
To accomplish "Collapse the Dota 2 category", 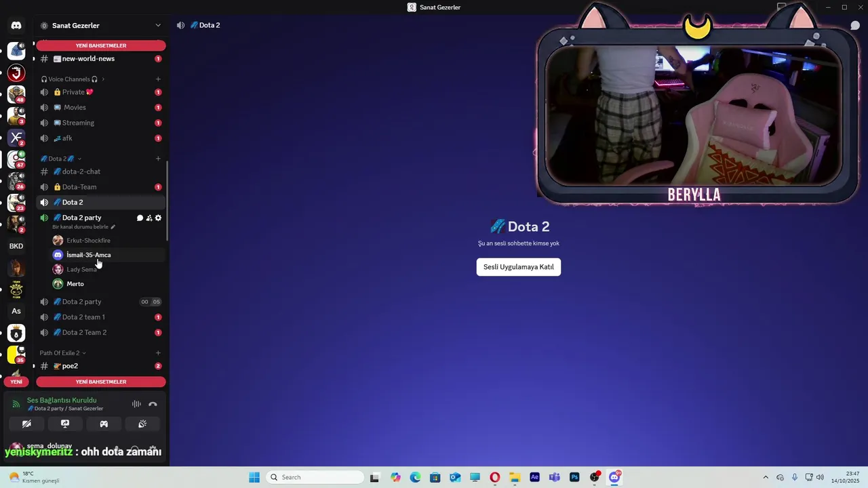I will pos(61,159).
